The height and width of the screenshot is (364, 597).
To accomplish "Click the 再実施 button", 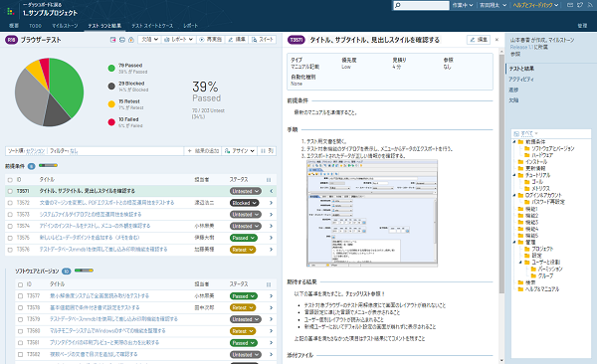I will [211, 40].
